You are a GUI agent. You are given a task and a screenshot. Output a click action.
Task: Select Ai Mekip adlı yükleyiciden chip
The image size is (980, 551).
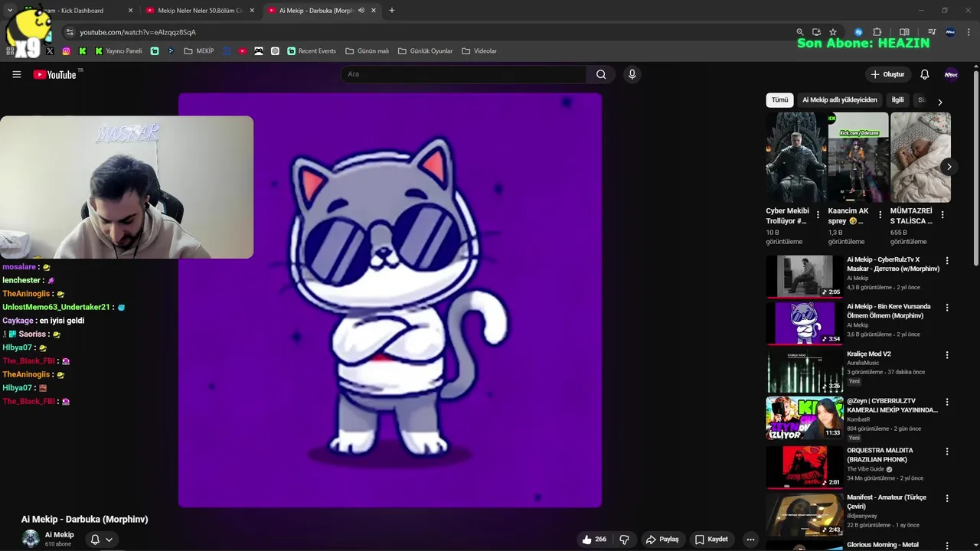(x=840, y=100)
